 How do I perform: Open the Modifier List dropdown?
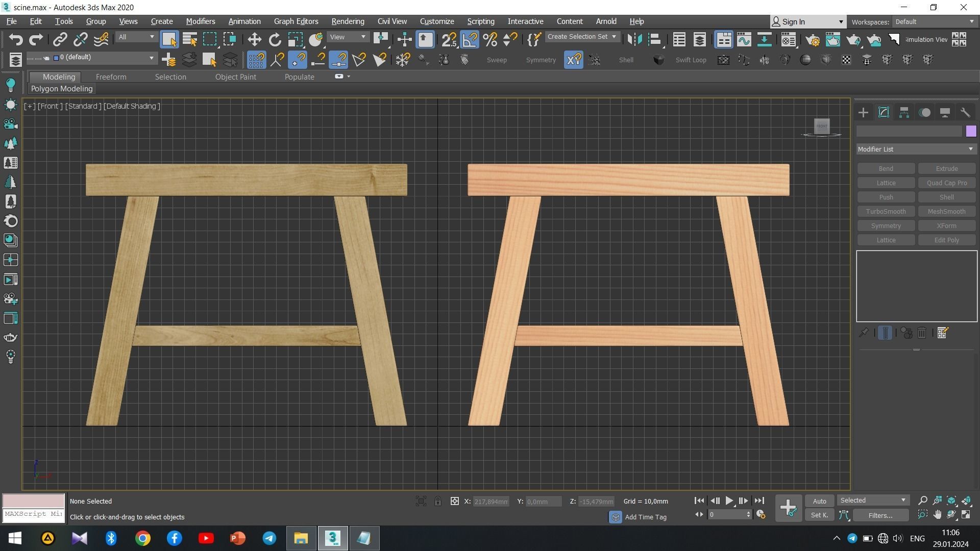(916, 149)
